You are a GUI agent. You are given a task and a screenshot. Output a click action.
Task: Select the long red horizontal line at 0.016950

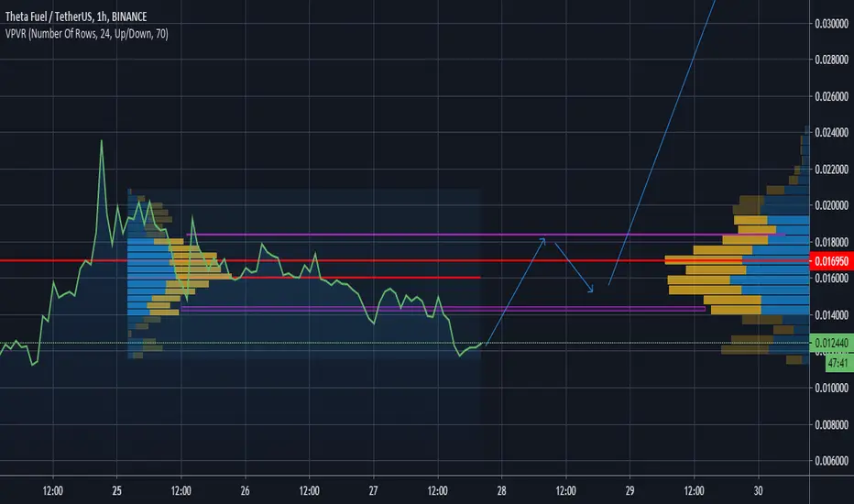(x=405, y=261)
